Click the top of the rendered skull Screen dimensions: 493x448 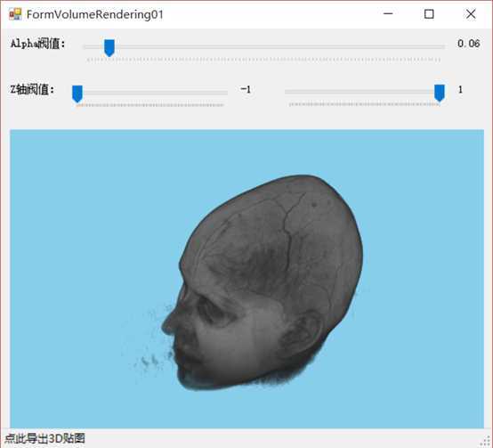302,183
